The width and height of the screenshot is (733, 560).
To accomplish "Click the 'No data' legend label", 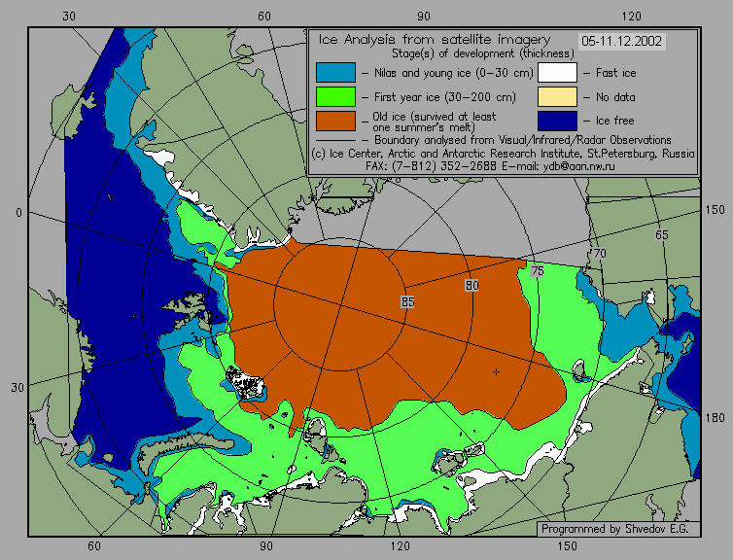I will (x=615, y=97).
